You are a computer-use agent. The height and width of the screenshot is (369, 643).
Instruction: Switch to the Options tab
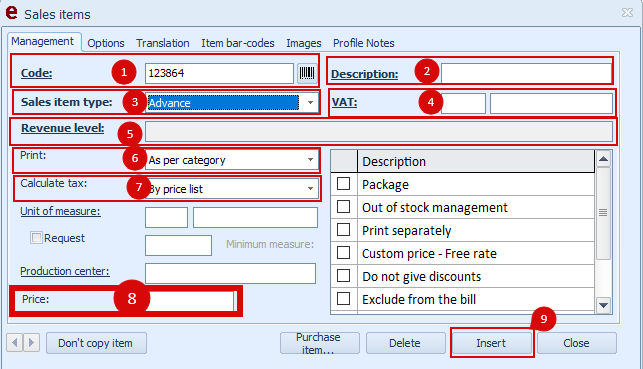pos(106,43)
